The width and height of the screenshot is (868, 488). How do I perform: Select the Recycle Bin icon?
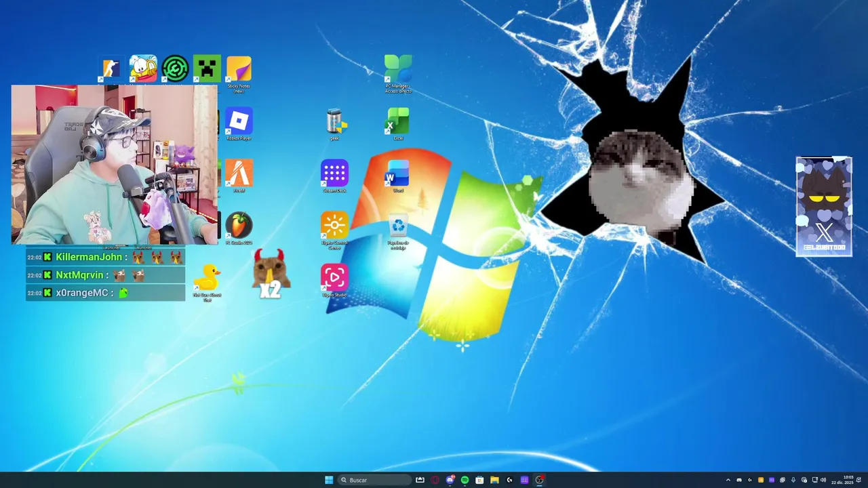pos(398,231)
